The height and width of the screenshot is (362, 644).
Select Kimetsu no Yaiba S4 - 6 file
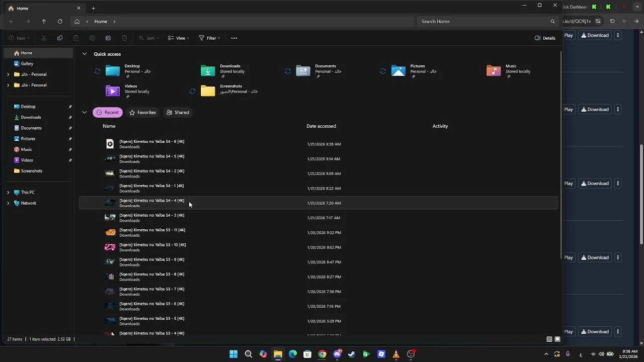click(318, 144)
